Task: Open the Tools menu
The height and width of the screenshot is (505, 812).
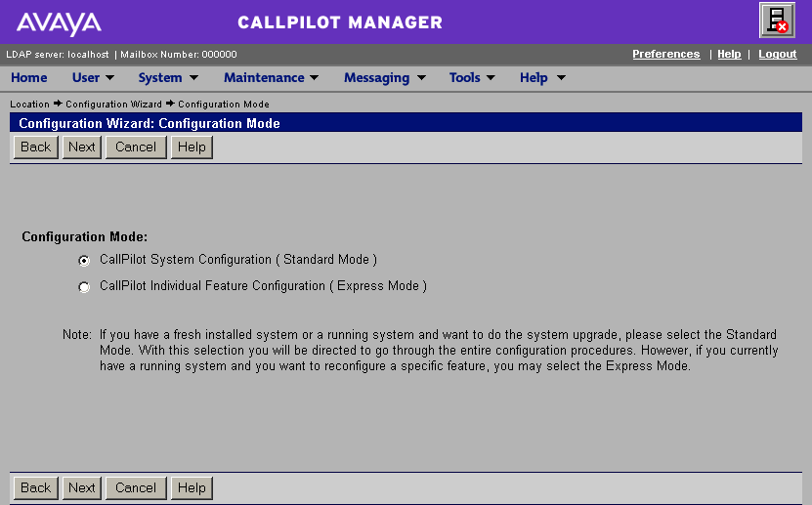Action: point(464,77)
